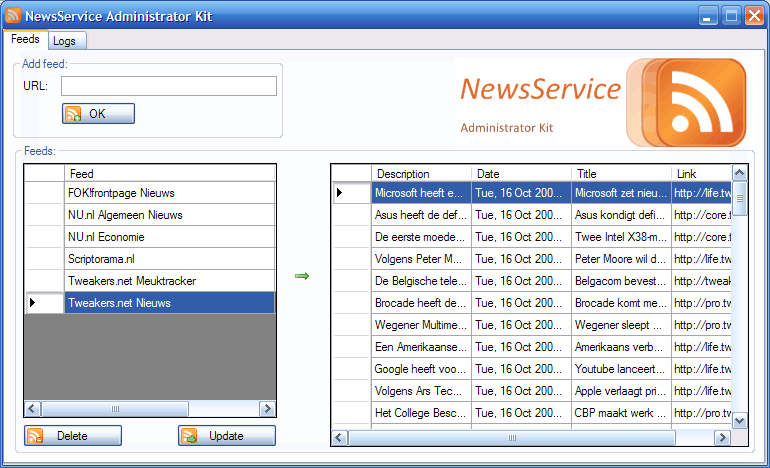Viewport: 770px width, 468px height.
Task: Select description cell 'De Belgische tele...'
Action: [x=421, y=281]
